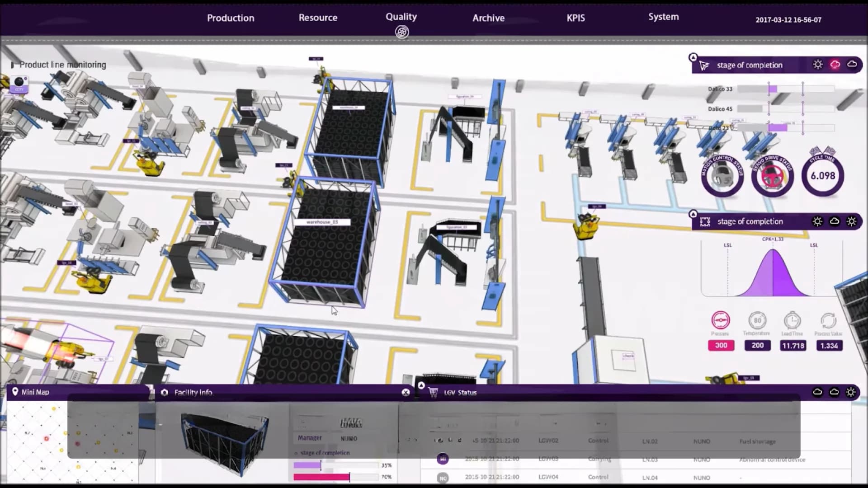Click the Pressure value 300
The image size is (868, 488).
(x=721, y=346)
